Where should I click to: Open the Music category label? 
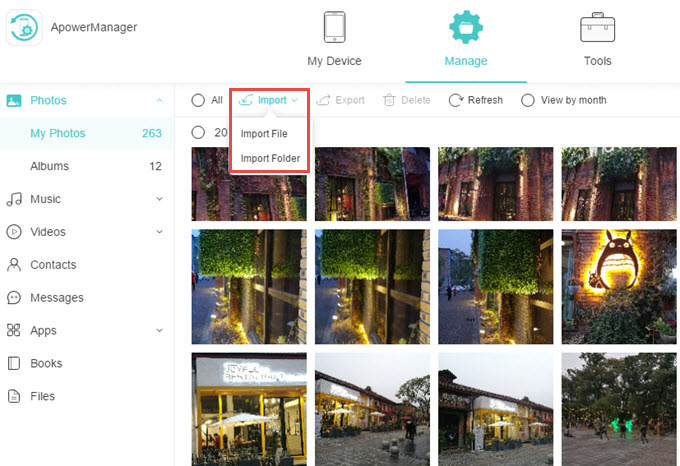coord(46,199)
